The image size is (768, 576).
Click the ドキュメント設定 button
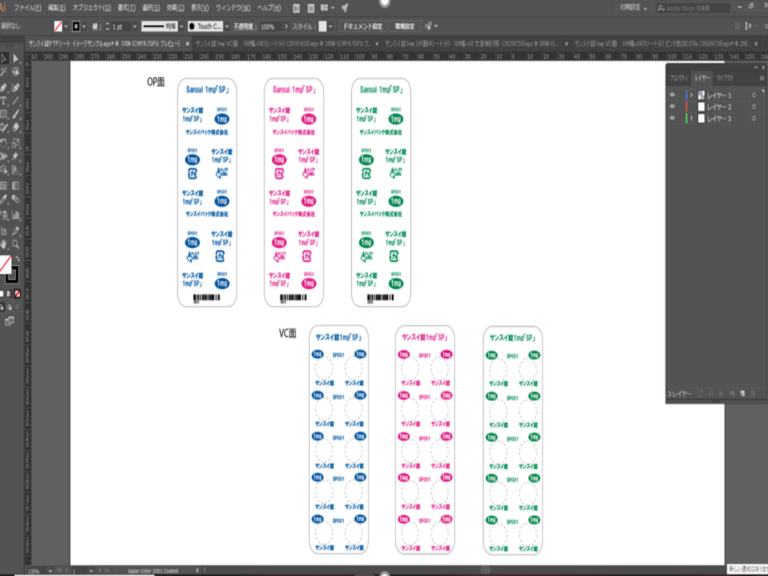[362, 25]
